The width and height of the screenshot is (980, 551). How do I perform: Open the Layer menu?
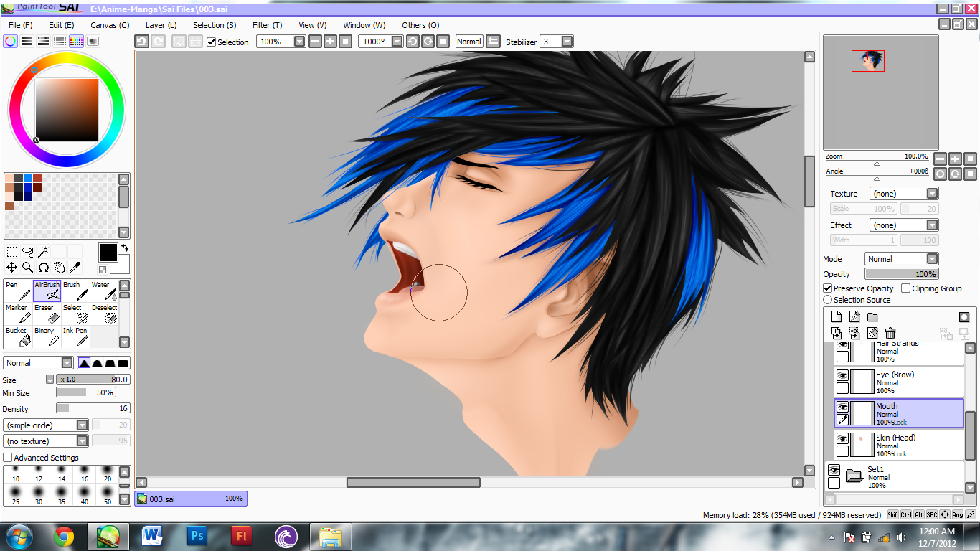click(161, 25)
